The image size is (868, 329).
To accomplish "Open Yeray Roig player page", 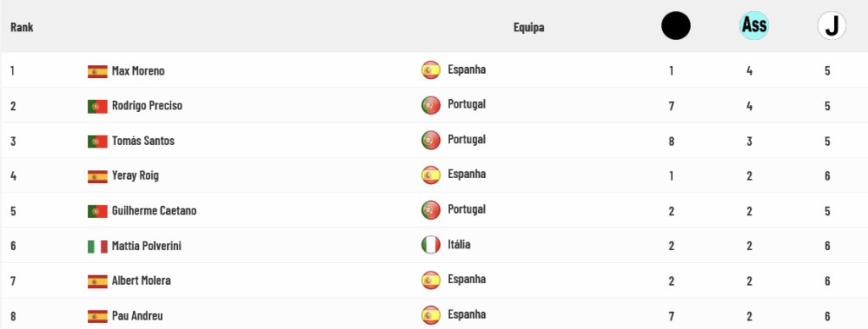I will (135, 176).
